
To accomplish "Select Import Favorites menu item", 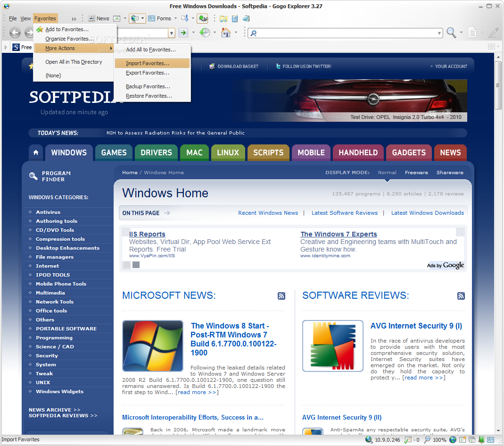I will [152, 63].
